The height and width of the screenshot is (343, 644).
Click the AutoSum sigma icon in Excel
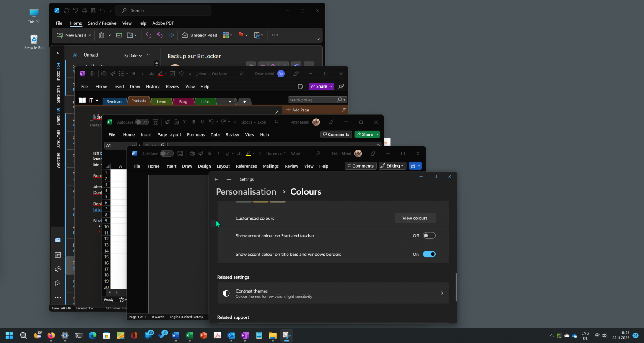185,122
